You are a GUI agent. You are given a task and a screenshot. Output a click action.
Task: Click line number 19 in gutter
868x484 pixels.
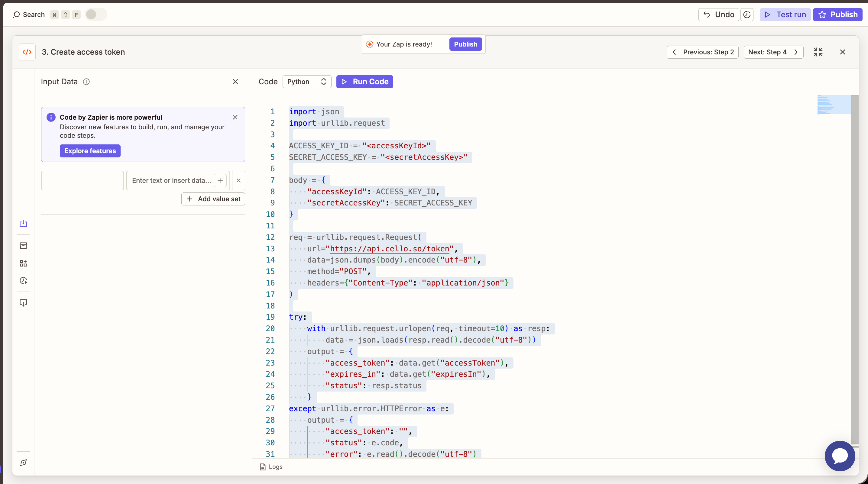coord(270,317)
